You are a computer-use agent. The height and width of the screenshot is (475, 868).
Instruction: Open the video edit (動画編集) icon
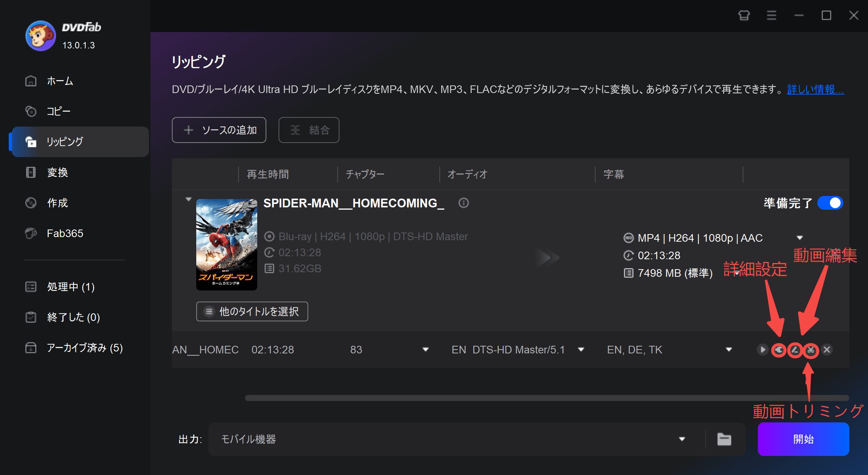(x=795, y=350)
